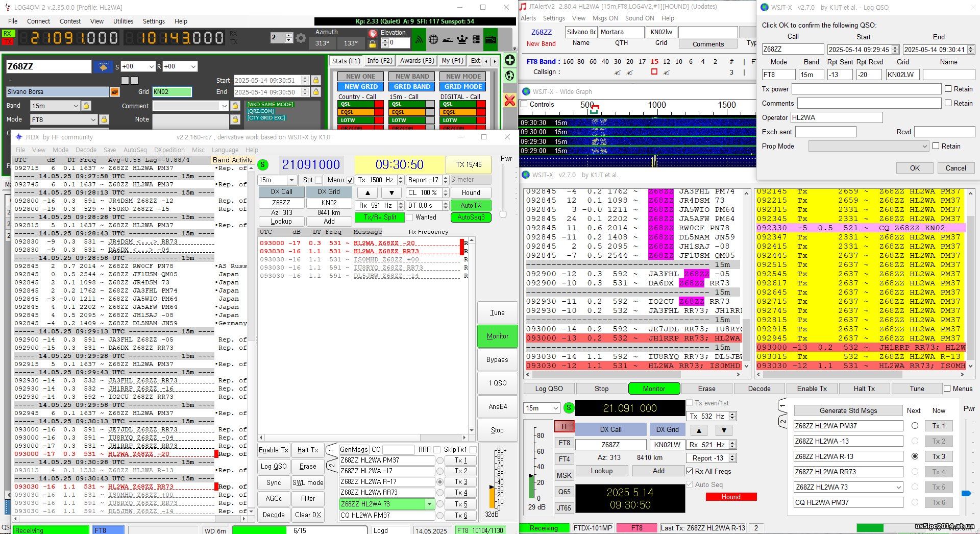980x534 pixels.
Task: Toggle the lock icon next to Mode FT8
Action: click(x=104, y=119)
